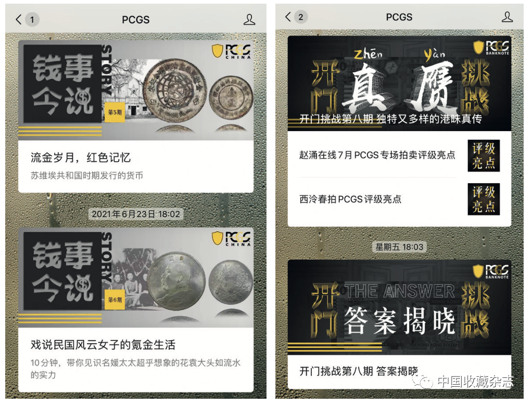Tap unread badge 2 beside back arrow
The image size is (532, 405).
(300, 17)
